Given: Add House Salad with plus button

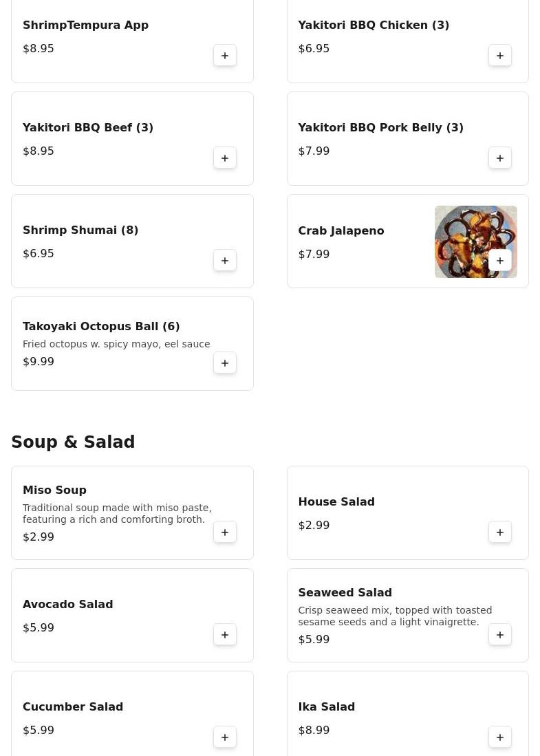Looking at the screenshot, I should [x=500, y=532].
